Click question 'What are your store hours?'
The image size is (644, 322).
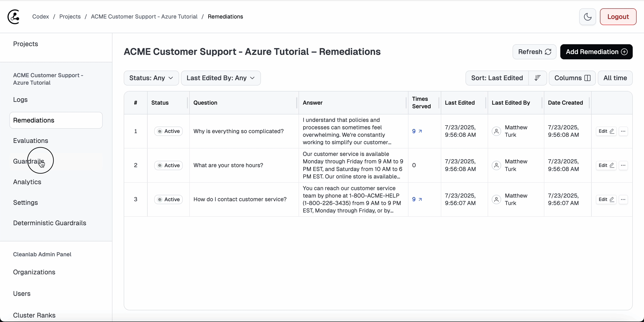click(x=228, y=165)
